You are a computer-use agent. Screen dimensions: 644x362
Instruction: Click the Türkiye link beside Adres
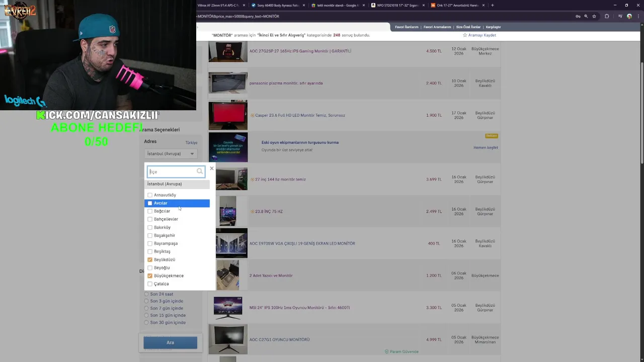tap(191, 143)
